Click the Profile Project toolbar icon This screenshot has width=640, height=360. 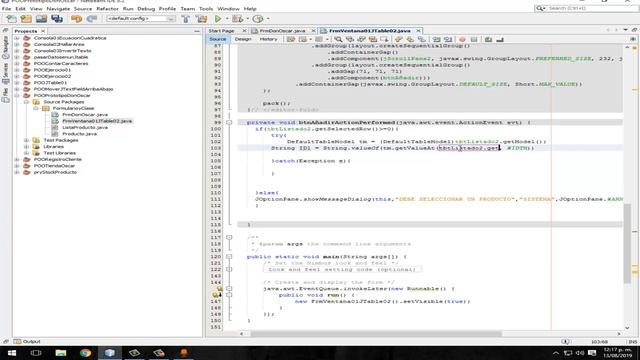[258, 18]
